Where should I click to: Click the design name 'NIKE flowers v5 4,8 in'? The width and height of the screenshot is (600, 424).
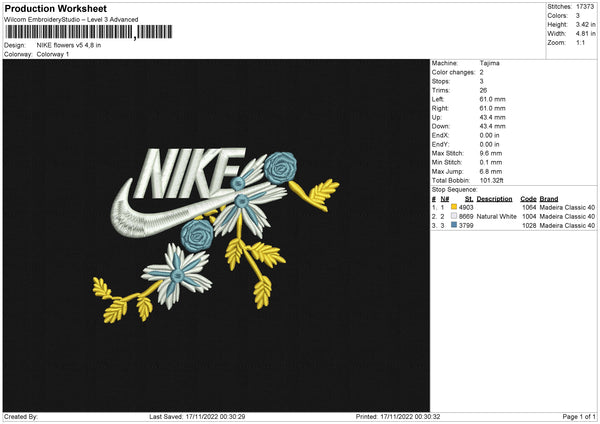click(69, 45)
